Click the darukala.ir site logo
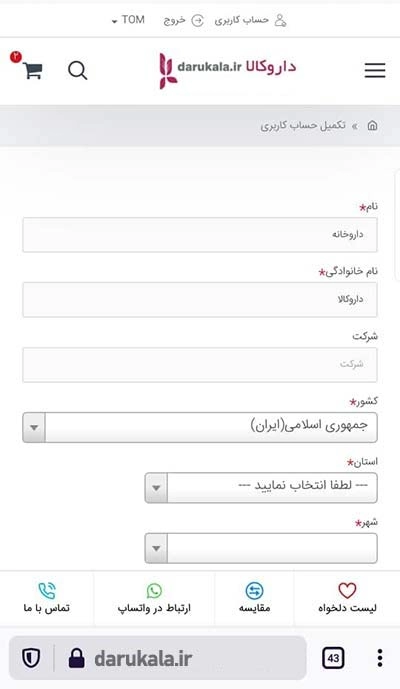This screenshot has width=400, height=689. click(x=227, y=69)
